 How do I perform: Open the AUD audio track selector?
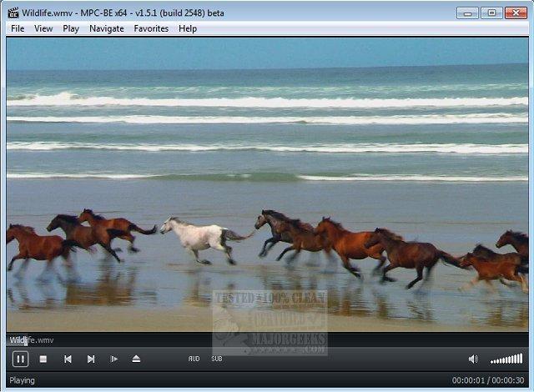(x=194, y=359)
